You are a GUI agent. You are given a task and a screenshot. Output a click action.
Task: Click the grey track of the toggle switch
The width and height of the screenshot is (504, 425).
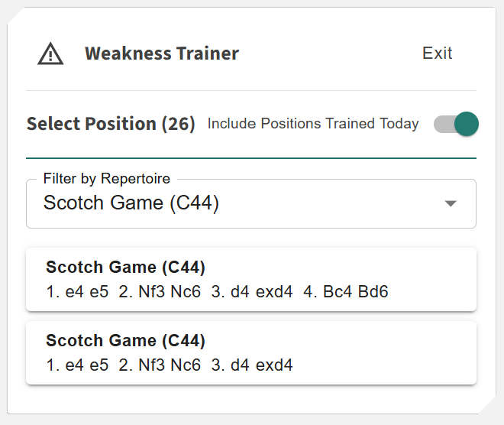[442, 124]
